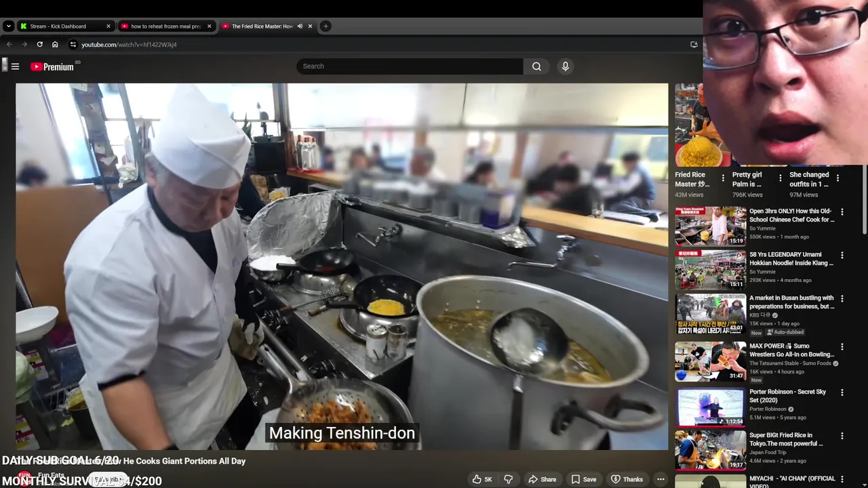Screen dimensions: 868x488
Task: Visit the So Yummie channel under Open 3hrs ONLY
Action: pyautogui.click(x=762, y=228)
